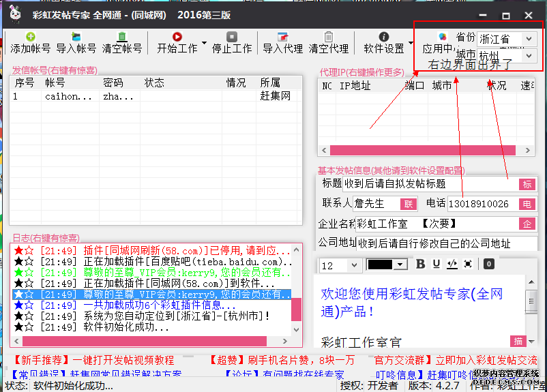Select log entry 系统为您自动定位到[浙江省]-[杭州市]
Screen dimensions: 547x392
coord(152,316)
